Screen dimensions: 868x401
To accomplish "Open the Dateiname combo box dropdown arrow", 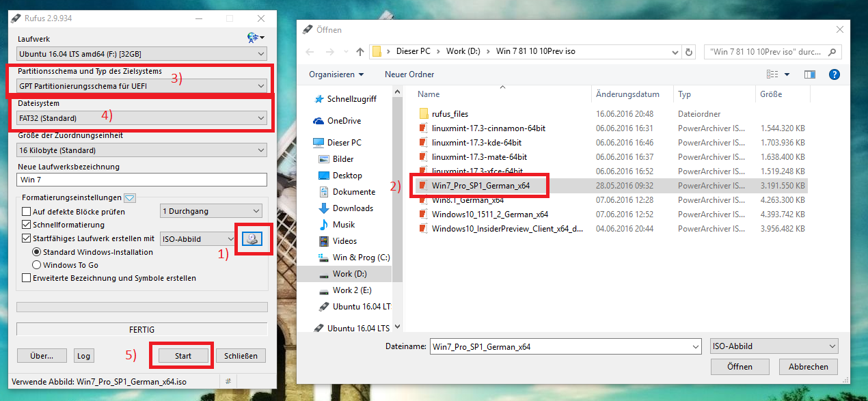I will (695, 346).
